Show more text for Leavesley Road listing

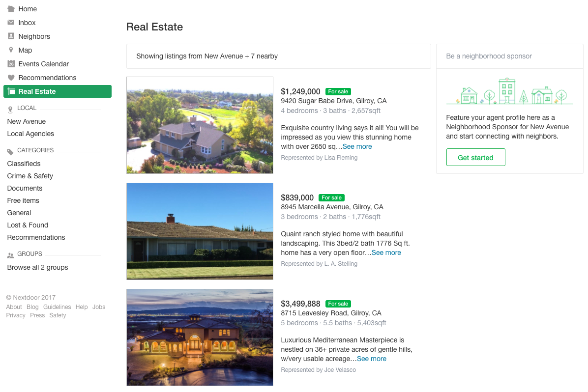[371, 359]
